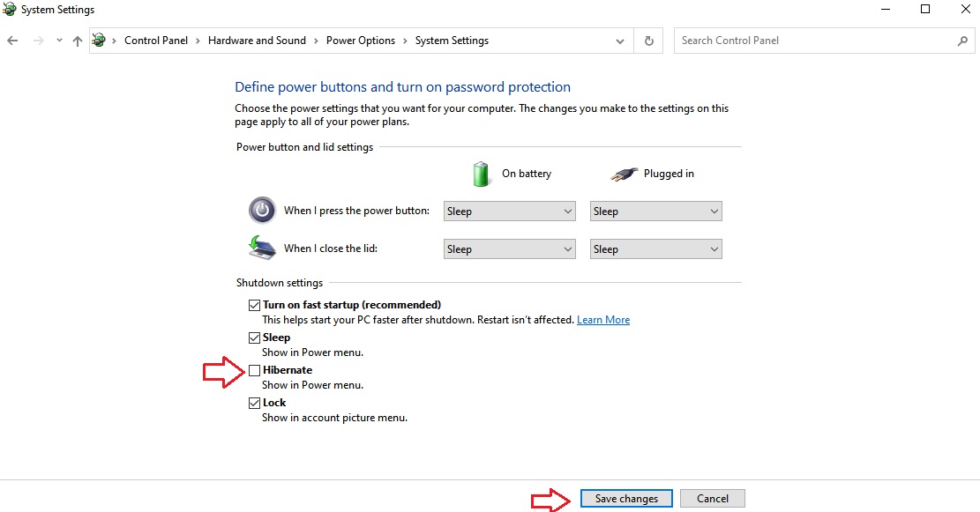The image size is (980, 512).
Task: Click the Search Control Panel field
Action: click(x=814, y=41)
